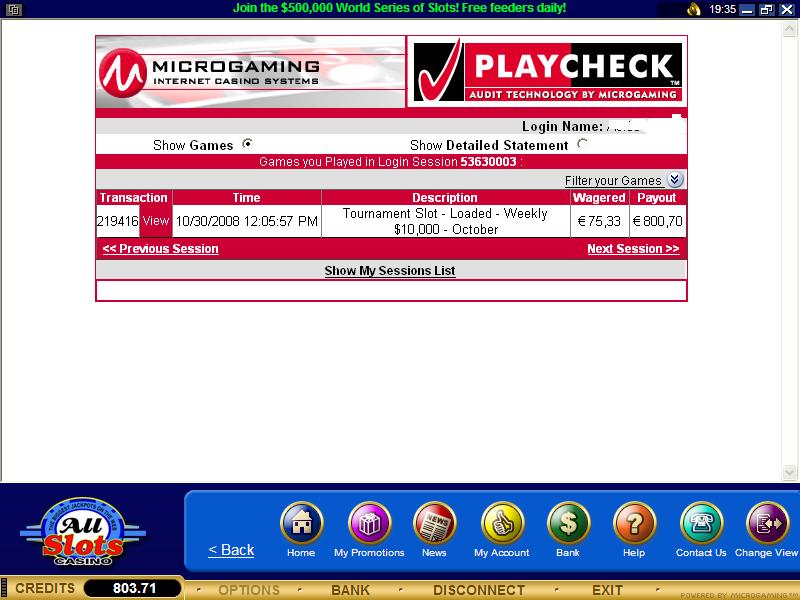The image size is (800, 600).
Task: Click the top-left window menu icon
Action: pos(13,9)
